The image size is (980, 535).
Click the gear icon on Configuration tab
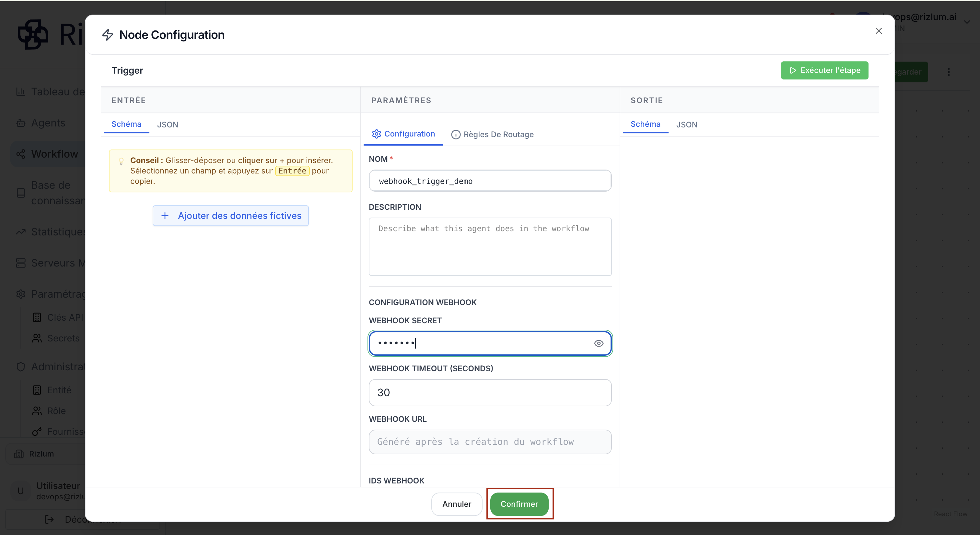point(376,134)
